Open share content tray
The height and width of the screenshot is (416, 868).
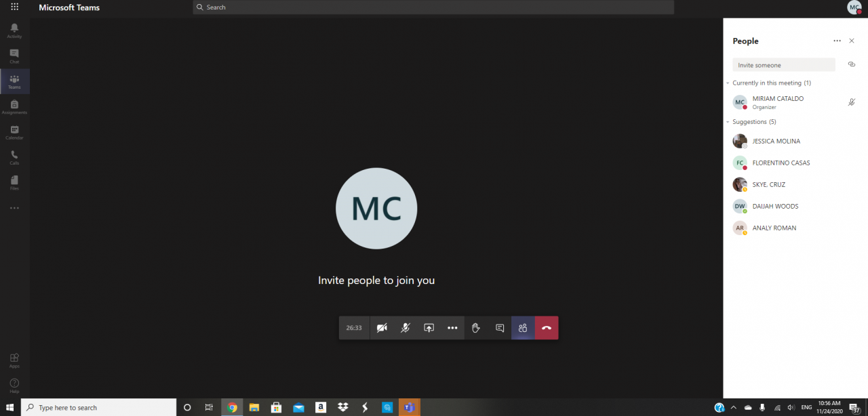click(429, 328)
